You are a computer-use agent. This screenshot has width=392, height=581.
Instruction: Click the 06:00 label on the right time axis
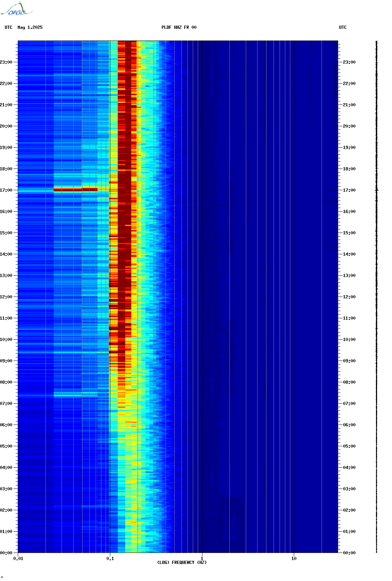349,425
